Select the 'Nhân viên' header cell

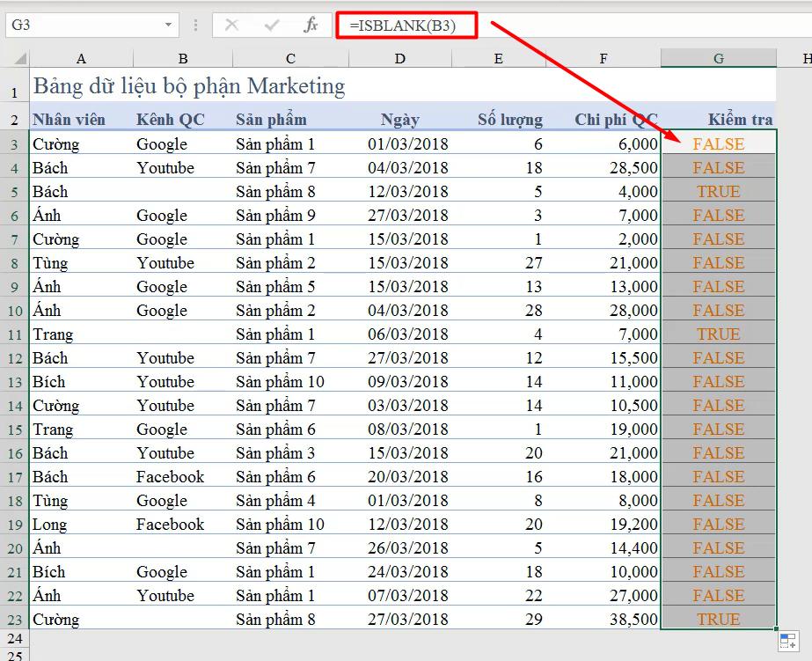pyautogui.click(x=69, y=119)
